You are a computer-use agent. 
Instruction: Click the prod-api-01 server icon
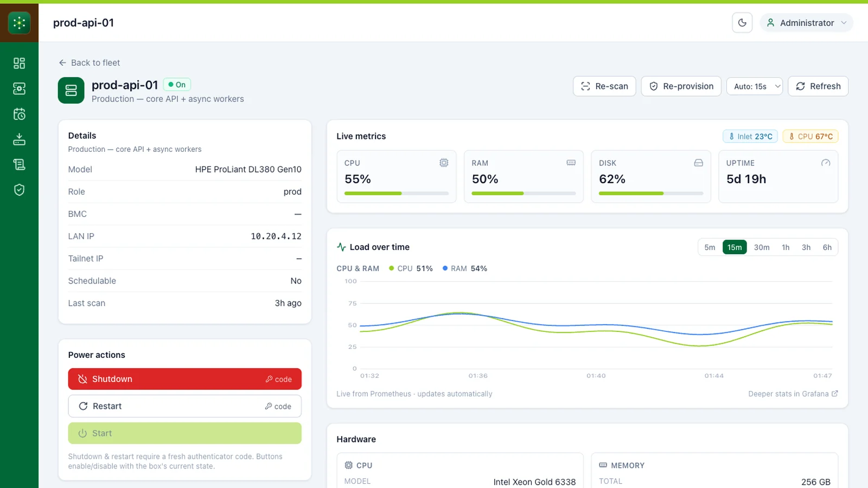click(x=71, y=91)
